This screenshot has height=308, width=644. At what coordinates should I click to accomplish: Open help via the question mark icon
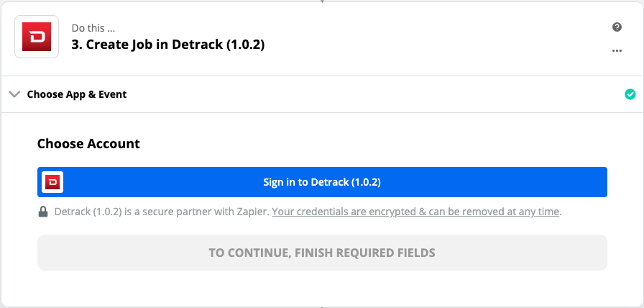click(x=617, y=27)
